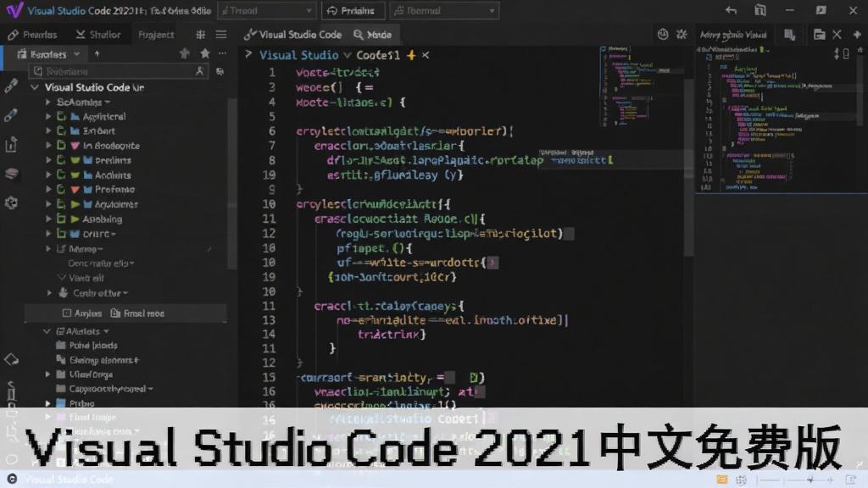The height and width of the screenshot is (488, 868).
Task: Open the settings cog in the activity bar
Action: [x=11, y=203]
